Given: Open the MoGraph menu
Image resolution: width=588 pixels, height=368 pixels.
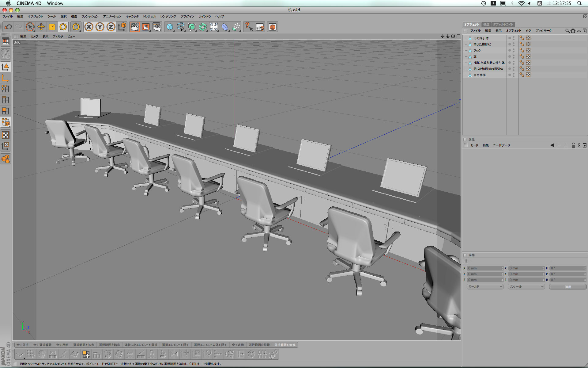Looking at the screenshot, I should pyautogui.click(x=149, y=17).
